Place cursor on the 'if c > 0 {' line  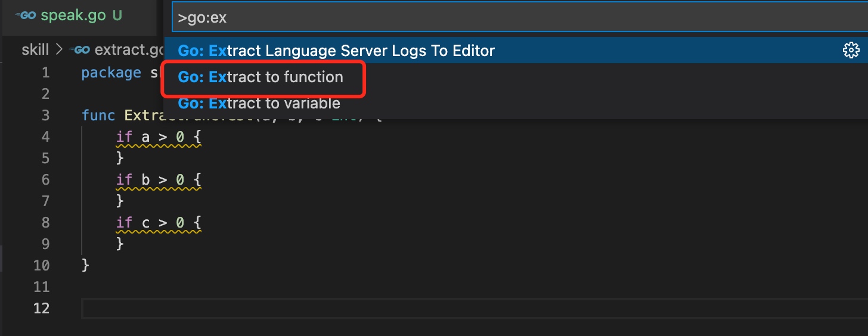tap(159, 223)
